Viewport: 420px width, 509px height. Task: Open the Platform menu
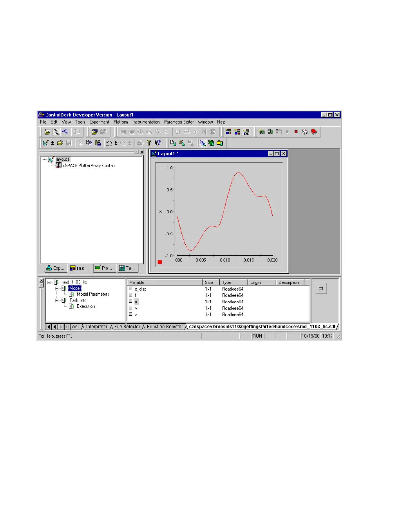click(x=121, y=122)
